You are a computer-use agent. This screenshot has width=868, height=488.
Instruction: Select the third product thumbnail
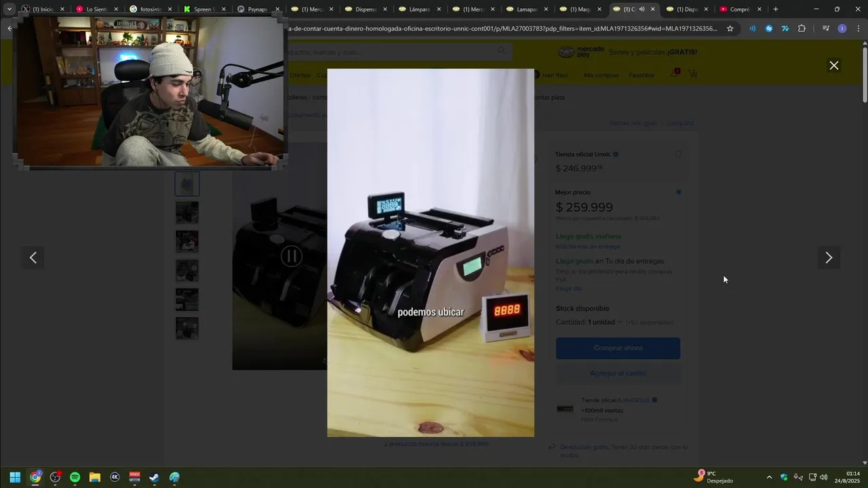(187, 242)
